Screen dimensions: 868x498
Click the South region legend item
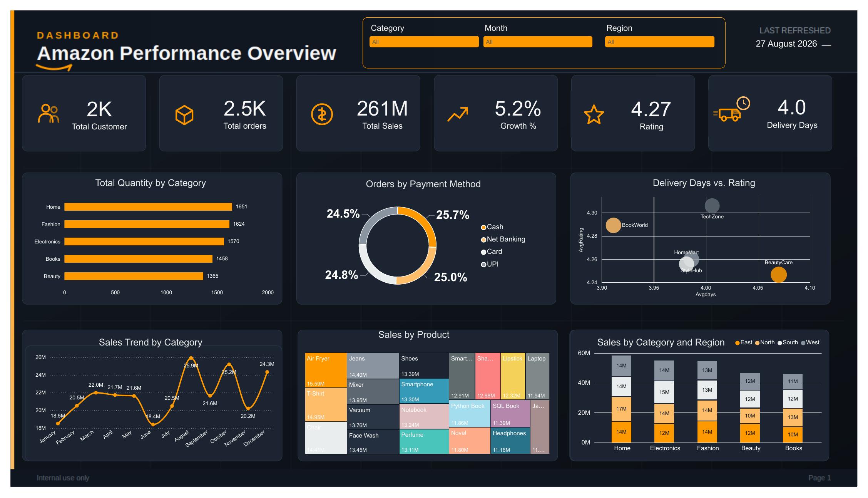pyautogui.click(x=788, y=342)
